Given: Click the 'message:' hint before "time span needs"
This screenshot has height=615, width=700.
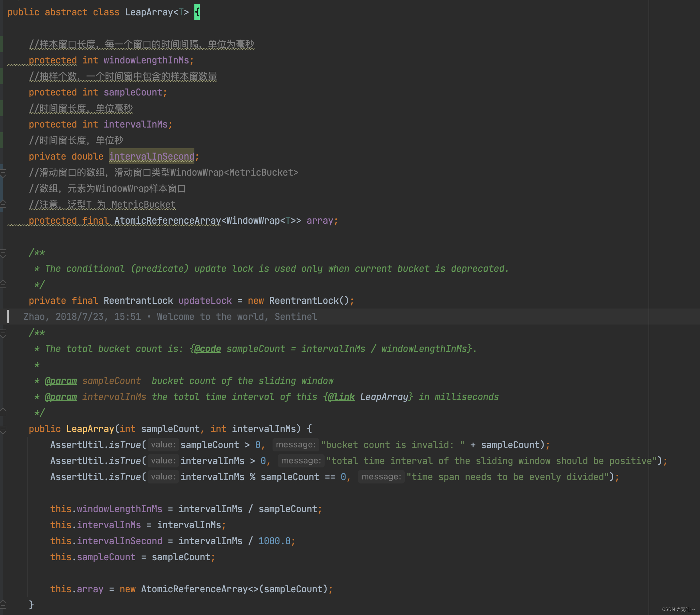Looking at the screenshot, I should (x=381, y=477).
